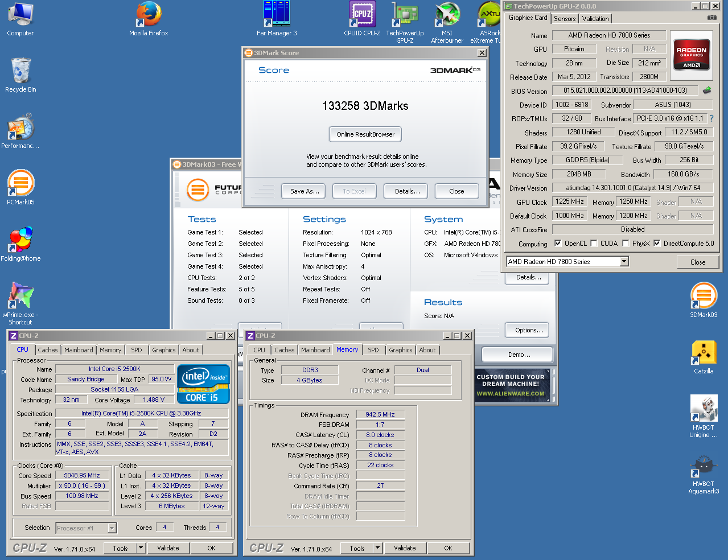Expand the GPU selection dropdown in GPU-Z
Image resolution: width=728 pixels, height=560 pixels.
[x=624, y=262]
